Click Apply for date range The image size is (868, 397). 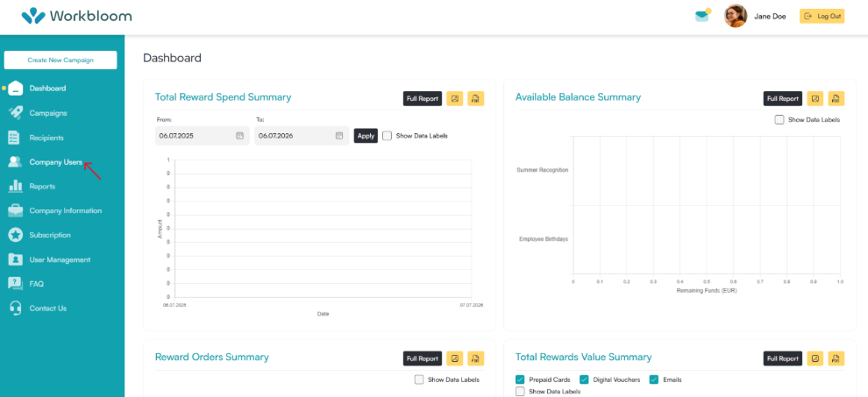point(366,136)
